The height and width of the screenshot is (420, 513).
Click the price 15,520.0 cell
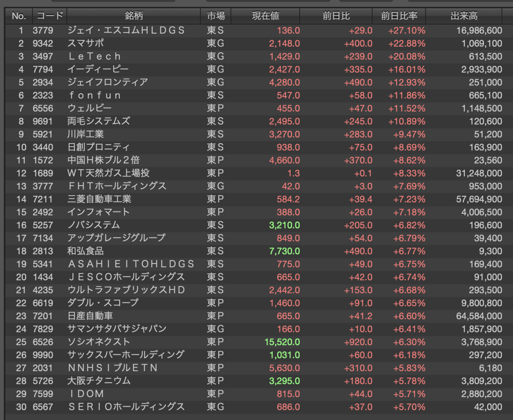[283, 342]
